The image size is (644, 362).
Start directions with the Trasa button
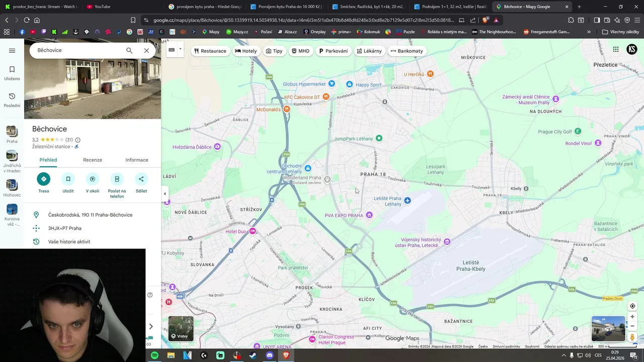(43, 183)
